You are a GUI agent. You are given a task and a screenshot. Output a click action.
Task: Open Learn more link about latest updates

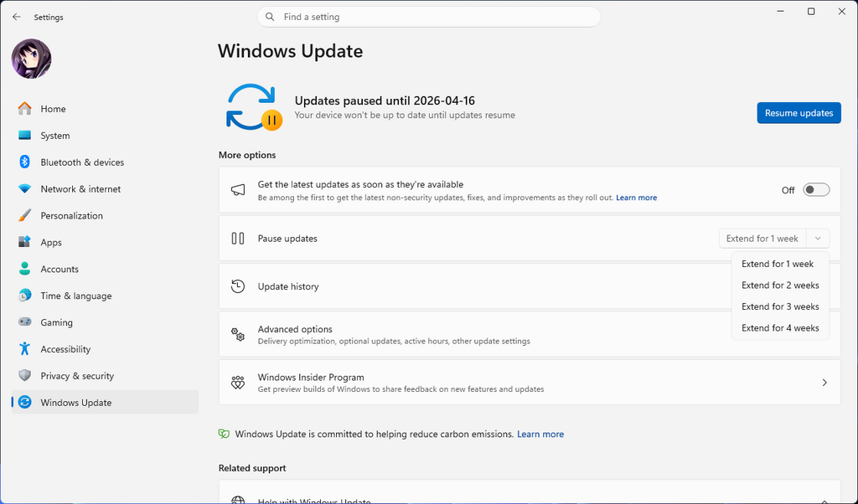pos(637,198)
